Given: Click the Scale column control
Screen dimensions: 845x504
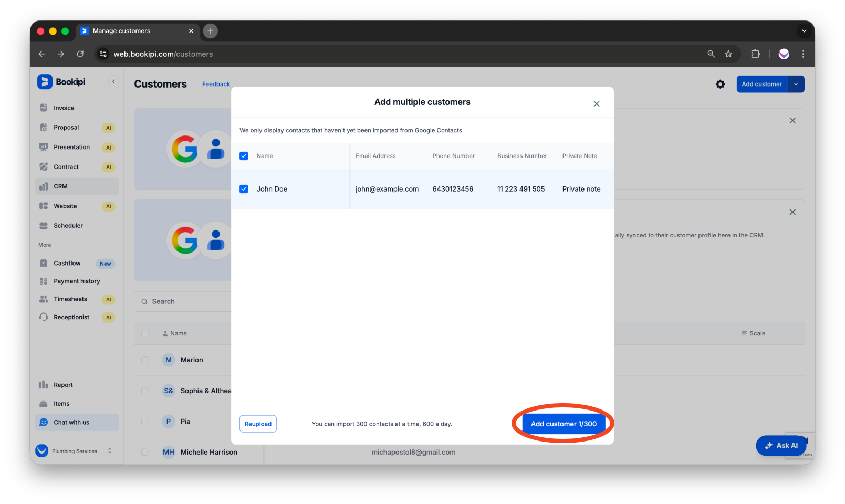Looking at the screenshot, I should tap(753, 333).
